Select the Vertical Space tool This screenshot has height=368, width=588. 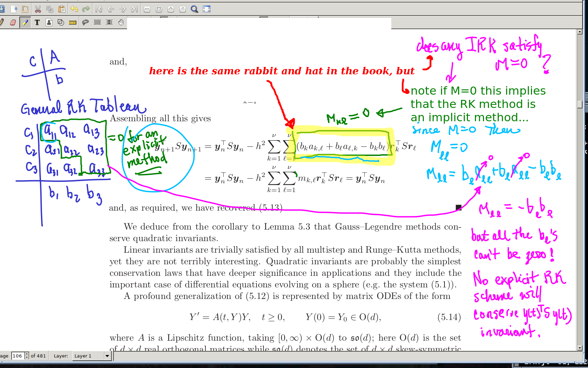[x=109, y=22]
